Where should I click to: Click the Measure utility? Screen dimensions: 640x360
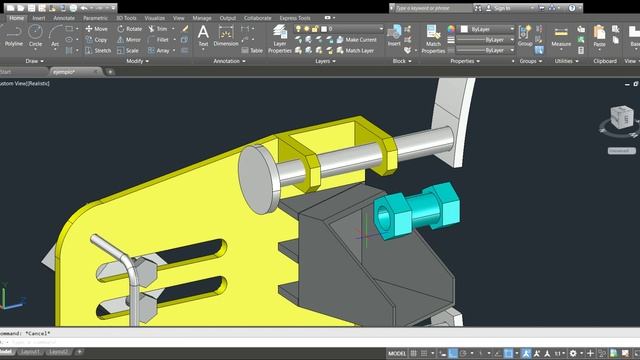click(x=561, y=37)
